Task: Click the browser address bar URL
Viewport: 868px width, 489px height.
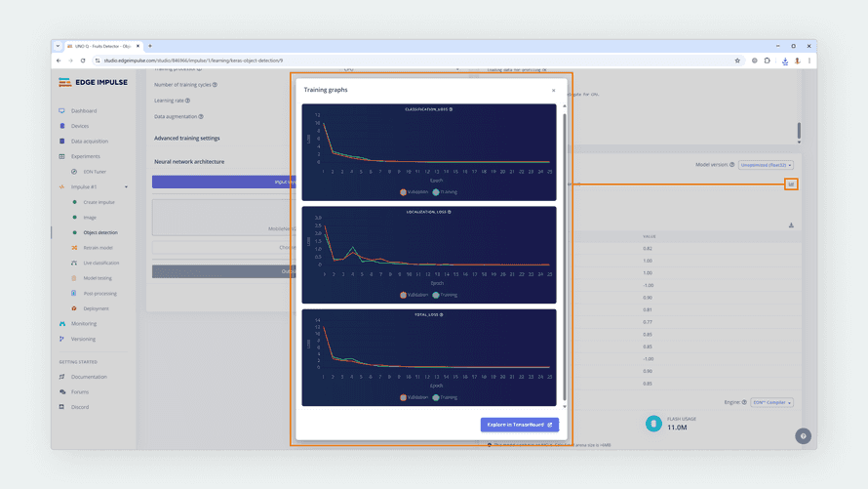Action: 193,61
